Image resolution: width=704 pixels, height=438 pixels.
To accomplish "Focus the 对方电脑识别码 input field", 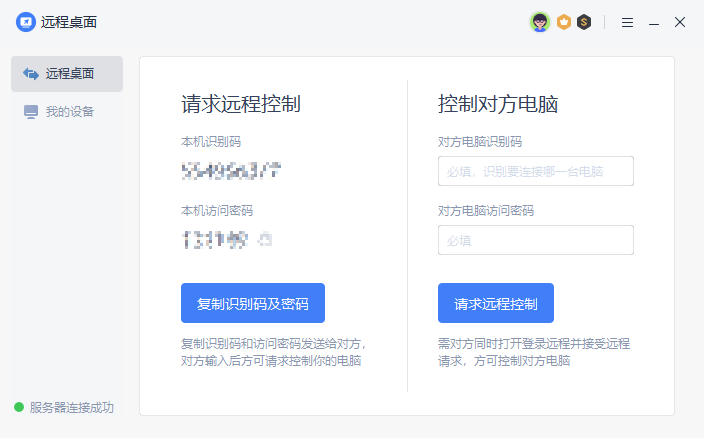I will [x=535, y=171].
